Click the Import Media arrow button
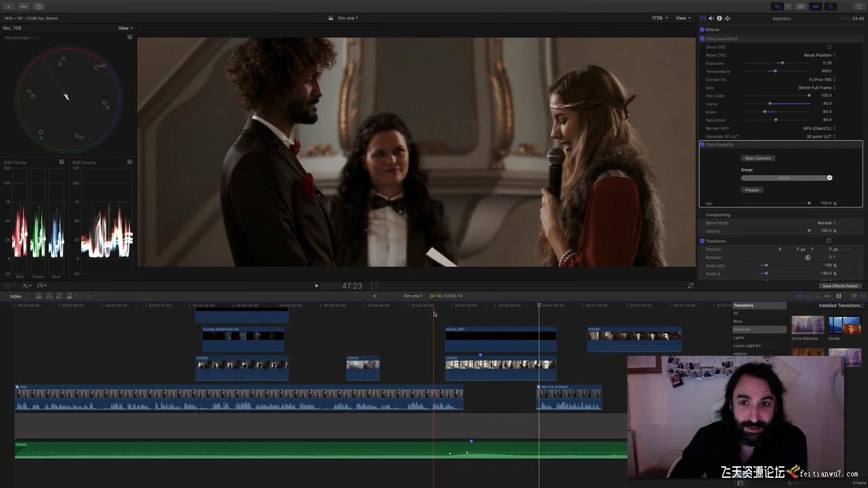This screenshot has width=868, height=488. [10, 6]
